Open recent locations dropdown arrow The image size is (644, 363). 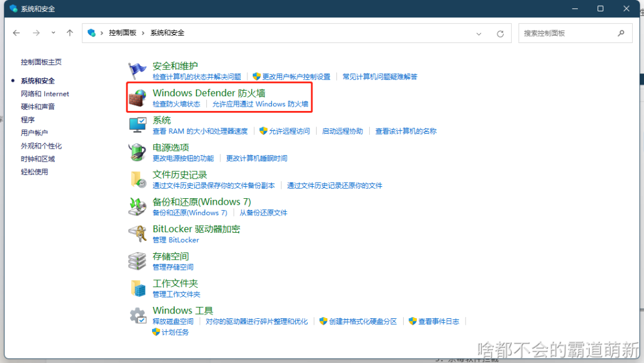click(x=54, y=33)
